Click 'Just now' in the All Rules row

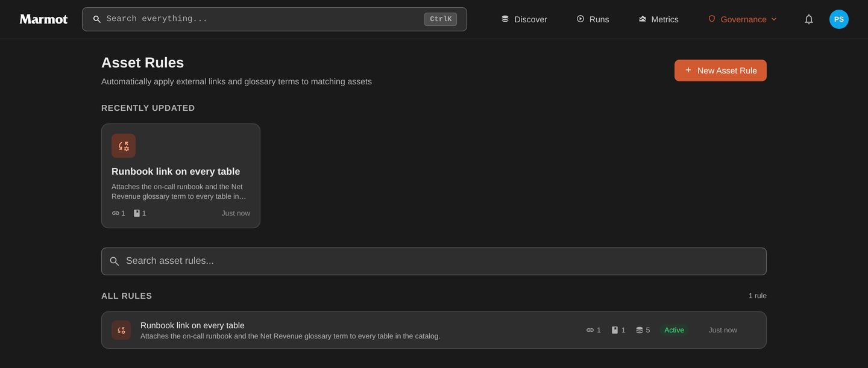click(x=723, y=330)
